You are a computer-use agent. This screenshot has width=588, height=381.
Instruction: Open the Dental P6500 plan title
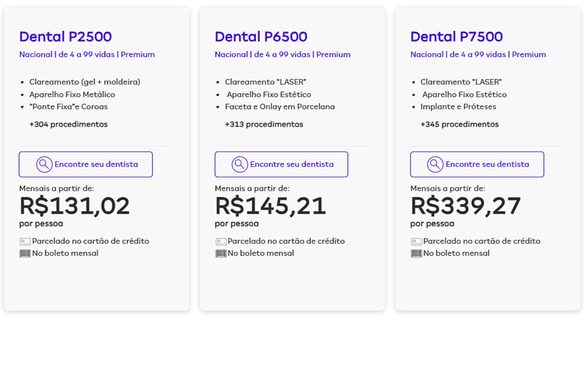point(261,37)
